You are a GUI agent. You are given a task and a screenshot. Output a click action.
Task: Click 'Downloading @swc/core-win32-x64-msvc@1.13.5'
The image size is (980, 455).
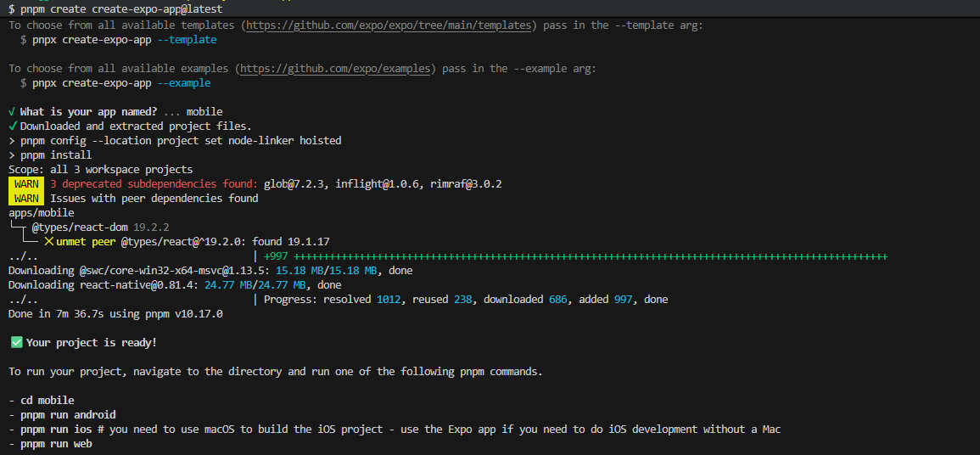tap(139, 270)
